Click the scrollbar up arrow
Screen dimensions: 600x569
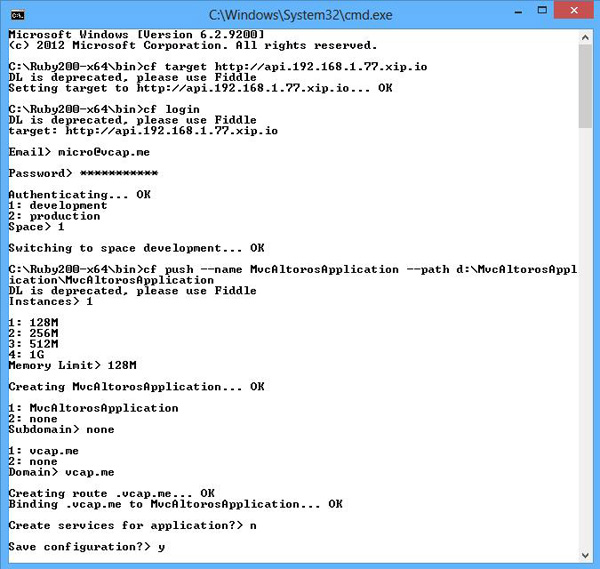tap(585, 37)
